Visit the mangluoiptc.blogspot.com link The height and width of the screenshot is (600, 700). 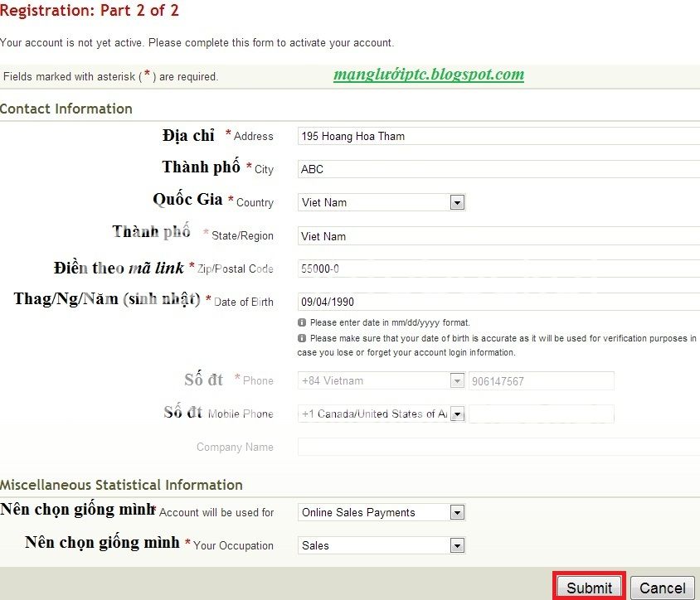click(428, 75)
